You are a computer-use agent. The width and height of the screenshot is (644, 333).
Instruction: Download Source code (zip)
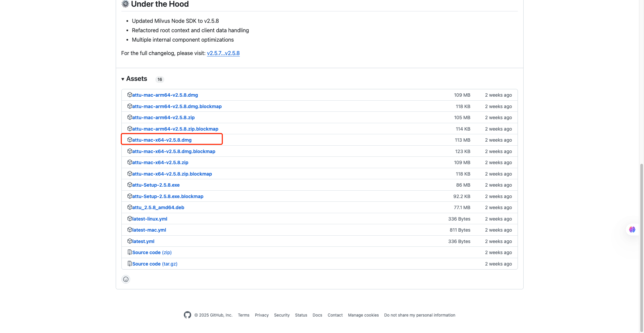(152, 252)
